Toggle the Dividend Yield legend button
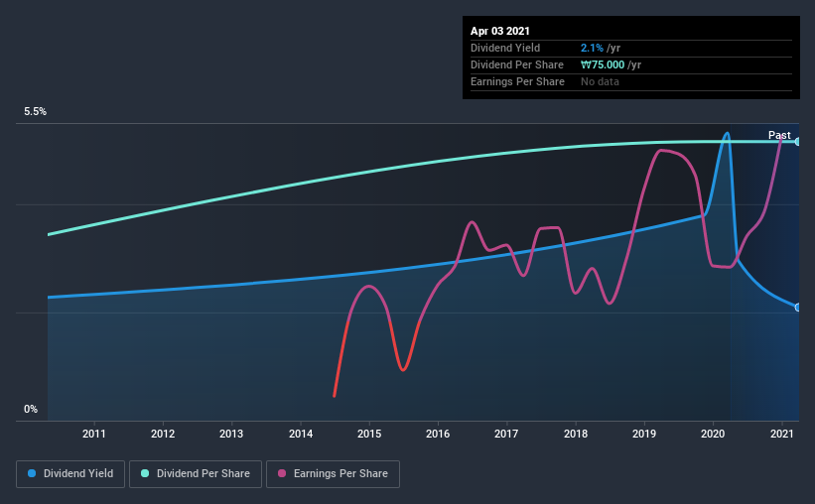The height and width of the screenshot is (504, 815). [70, 474]
